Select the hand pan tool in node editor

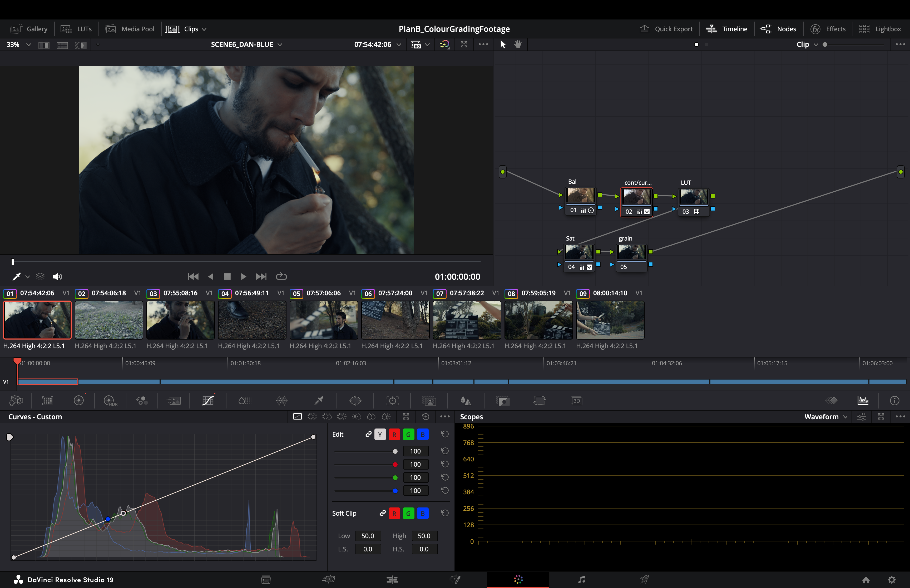(517, 44)
